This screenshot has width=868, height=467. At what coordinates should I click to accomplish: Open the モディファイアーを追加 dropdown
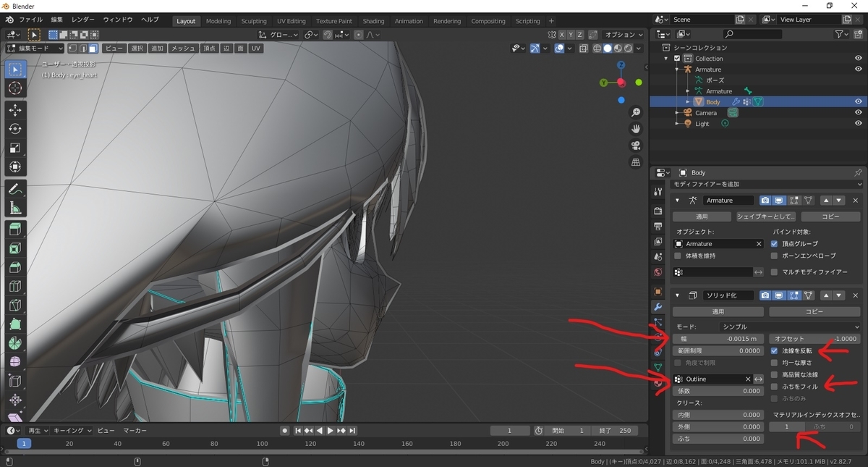[767, 185]
